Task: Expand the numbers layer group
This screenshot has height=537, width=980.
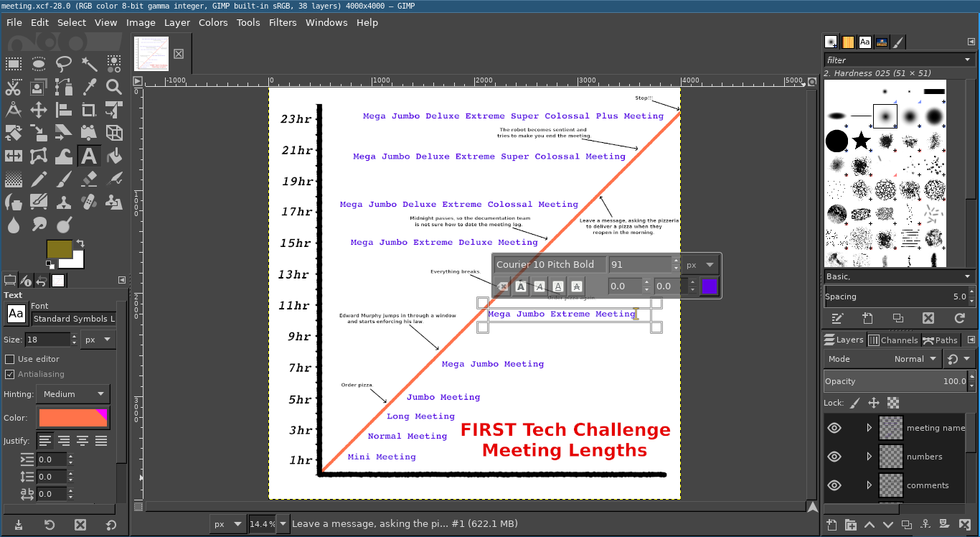Action: pyautogui.click(x=869, y=457)
